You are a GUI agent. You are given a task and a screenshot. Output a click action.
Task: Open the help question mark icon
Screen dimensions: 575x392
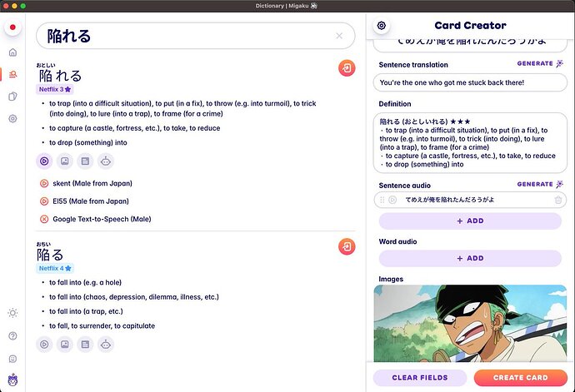(x=12, y=336)
